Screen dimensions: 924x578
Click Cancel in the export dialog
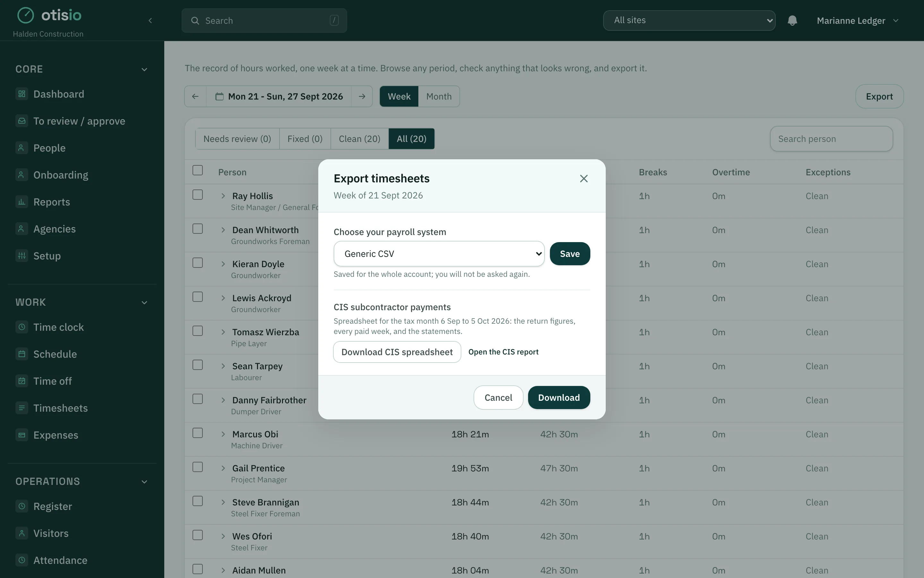pos(498,398)
